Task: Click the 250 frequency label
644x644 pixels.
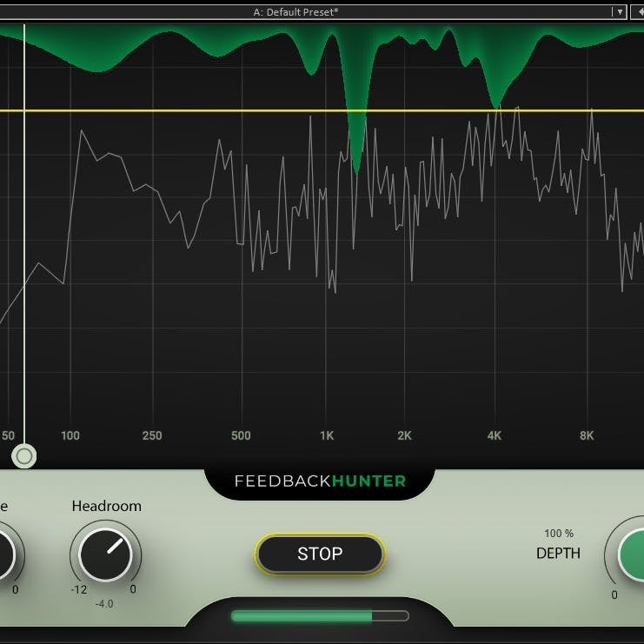Action: pyautogui.click(x=152, y=435)
